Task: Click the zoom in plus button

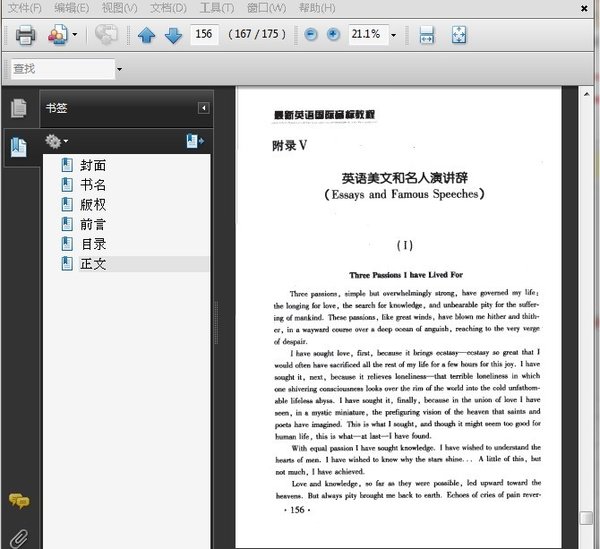Action: pos(333,35)
